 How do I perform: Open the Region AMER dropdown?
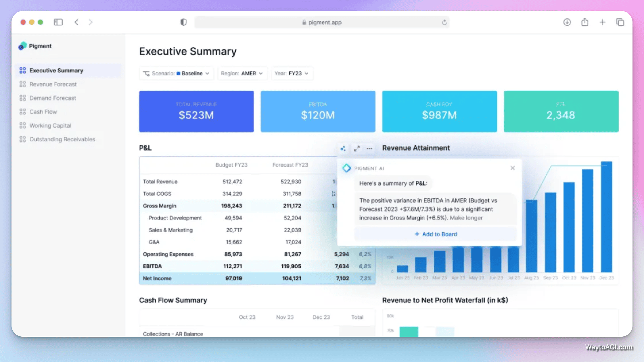tap(242, 73)
